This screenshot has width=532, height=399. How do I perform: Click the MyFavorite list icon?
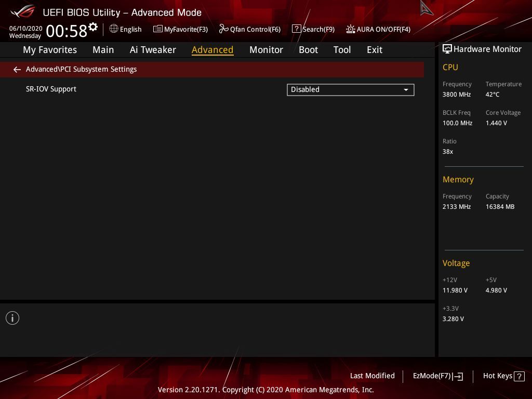[x=158, y=29]
